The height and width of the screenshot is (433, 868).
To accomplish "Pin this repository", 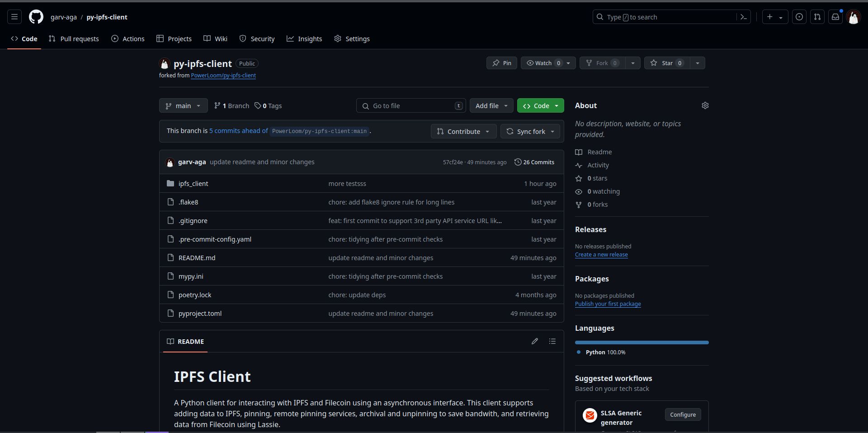I will pos(502,63).
